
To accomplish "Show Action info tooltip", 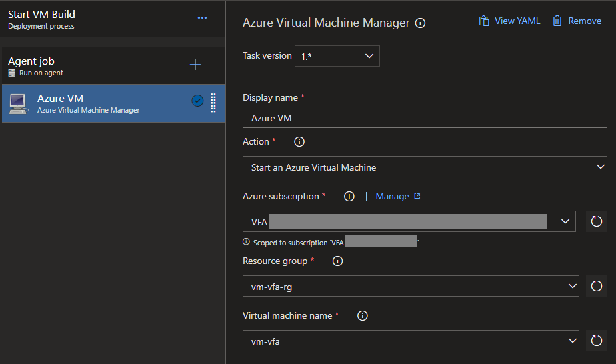I will [x=299, y=142].
